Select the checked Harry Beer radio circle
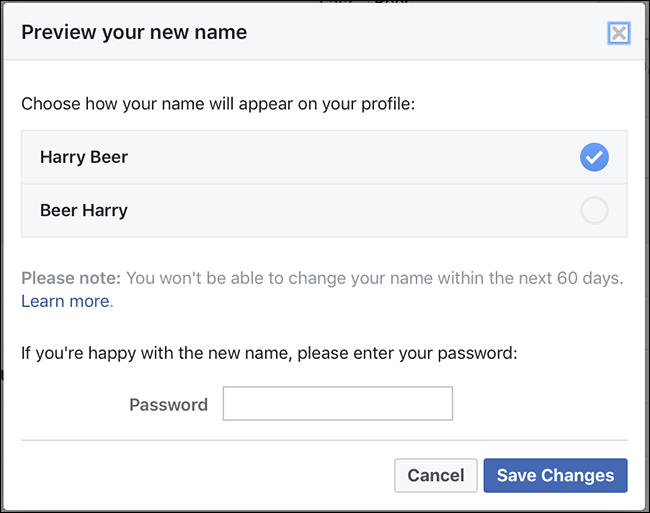This screenshot has height=513, width=650. (x=594, y=157)
